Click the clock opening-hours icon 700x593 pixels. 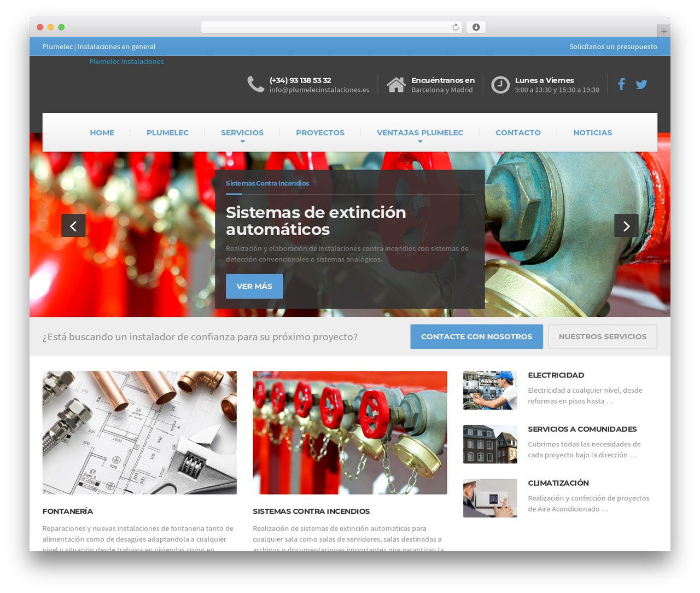pos(500,85)
